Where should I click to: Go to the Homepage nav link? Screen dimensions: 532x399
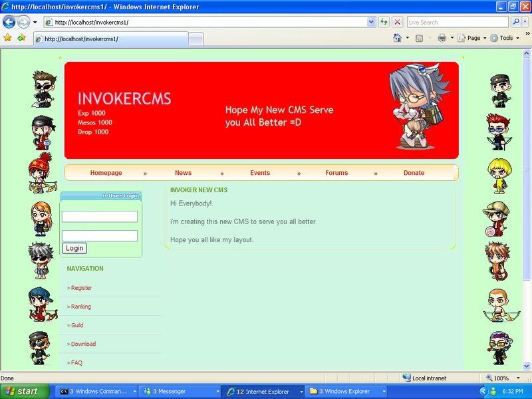(x=106, y=173)
